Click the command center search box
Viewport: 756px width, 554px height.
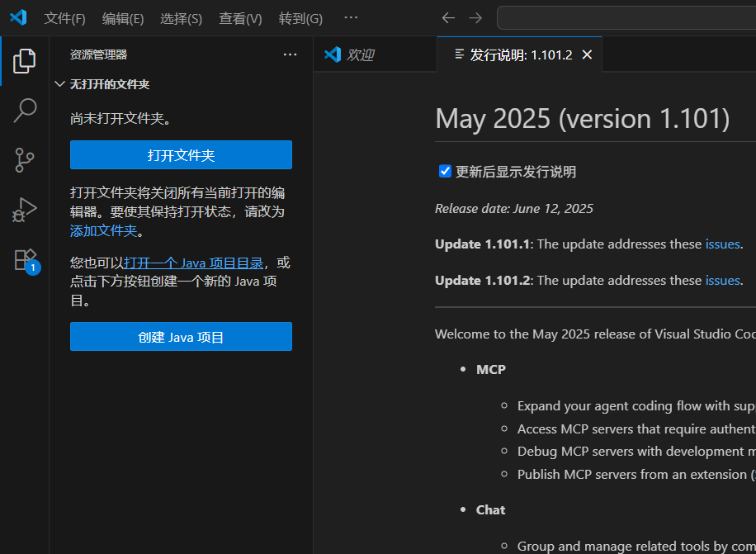[x=626, y=18]
